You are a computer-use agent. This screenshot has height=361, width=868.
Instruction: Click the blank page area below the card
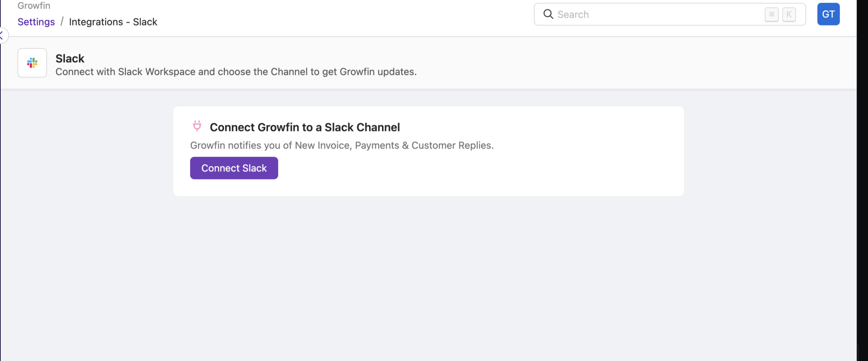tap(428, 276)
